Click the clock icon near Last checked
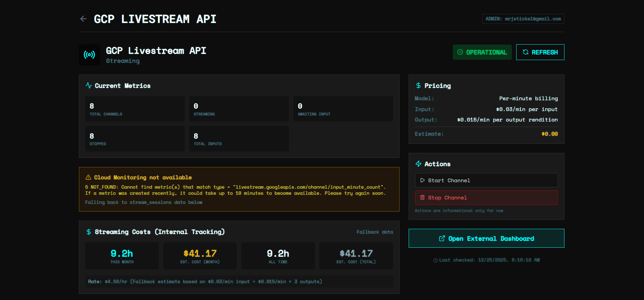The height and width of the screenshot is (300, 644). pos(435,260)
